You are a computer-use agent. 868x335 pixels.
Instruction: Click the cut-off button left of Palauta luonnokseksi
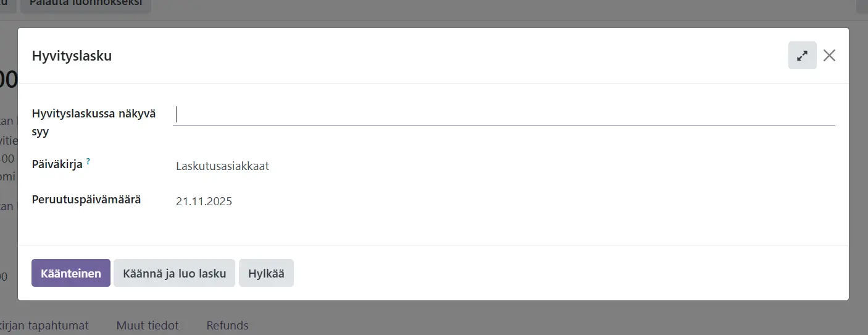[7, 5]
